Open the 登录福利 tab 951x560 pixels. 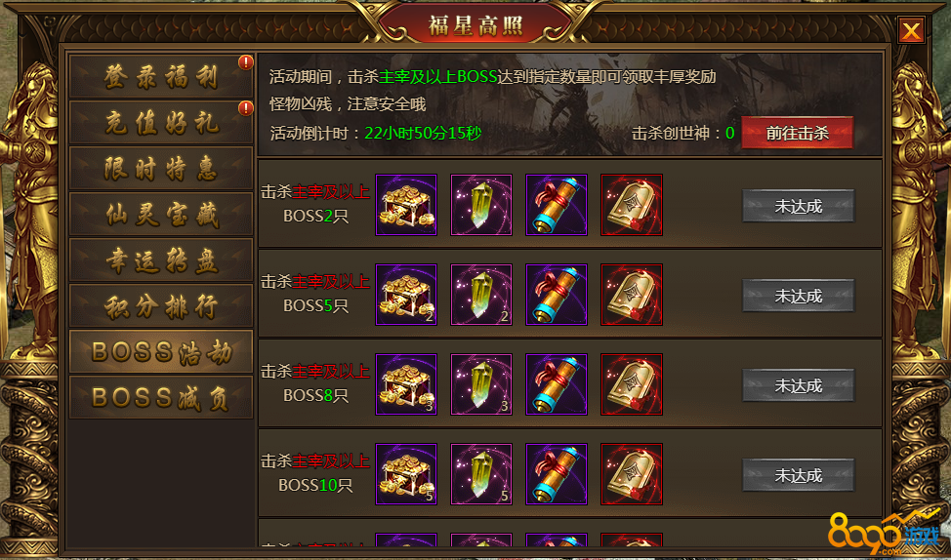coord(161,76)
